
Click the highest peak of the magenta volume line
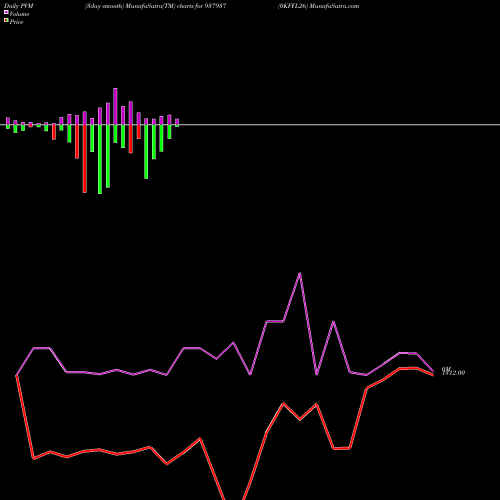[x=300, y=273]
